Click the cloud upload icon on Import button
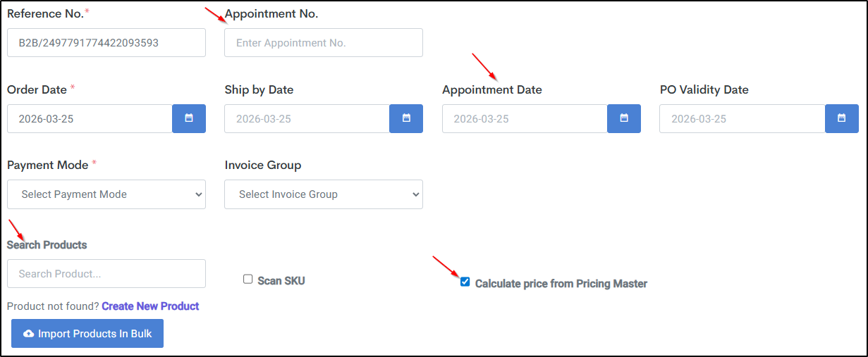This screenshot has height=357, width=868. pyautogui.click(x=29, y=334)
